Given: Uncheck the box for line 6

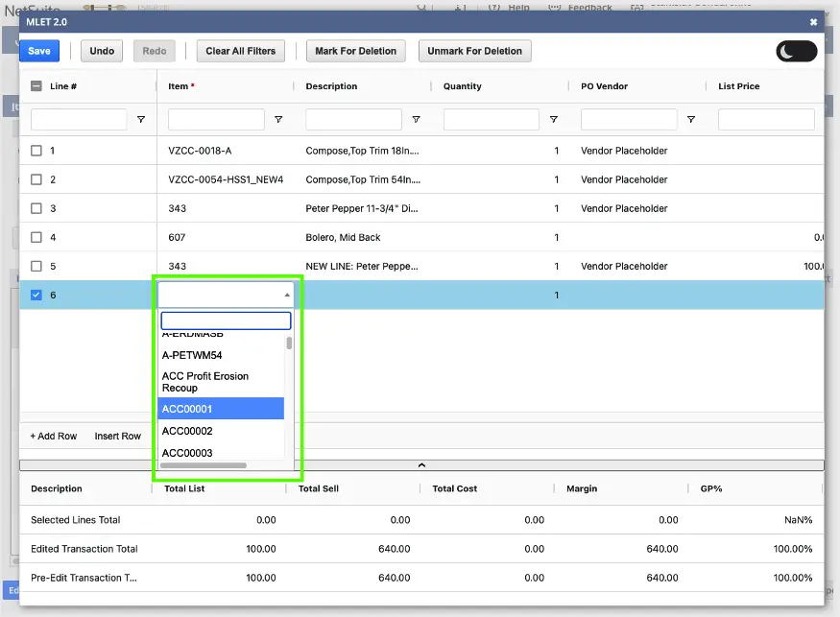Looking at the screenshot, I should pyautogui.click(x=36, y=296).
